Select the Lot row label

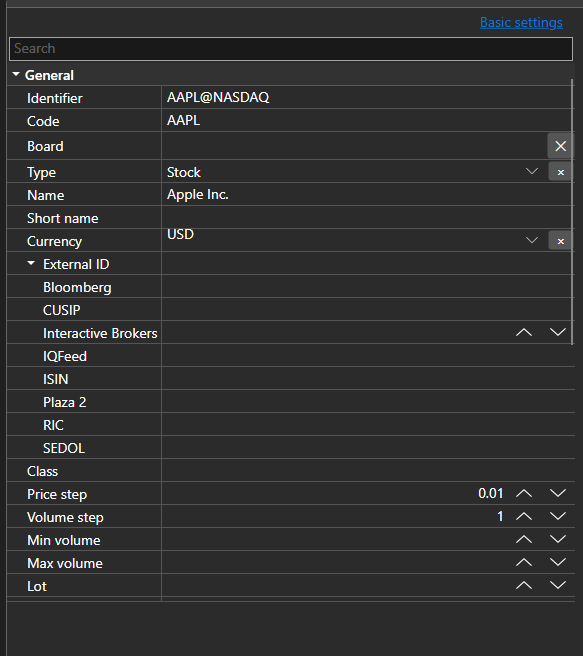click(37, 586)
